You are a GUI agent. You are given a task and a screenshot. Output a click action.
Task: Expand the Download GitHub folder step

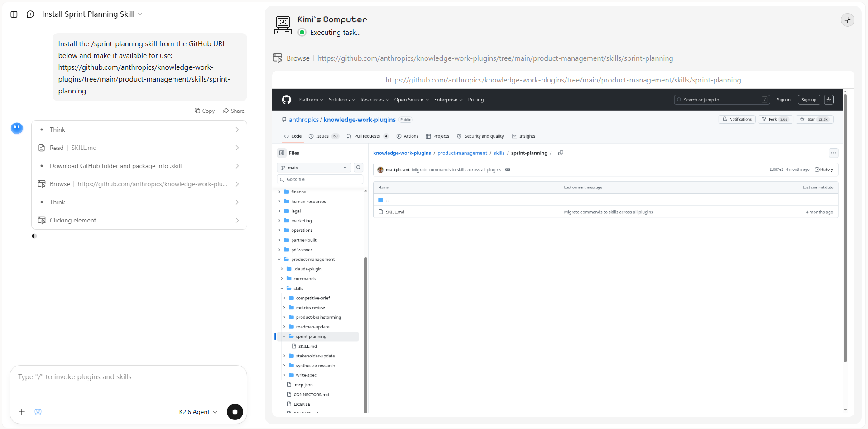[139, 166]
